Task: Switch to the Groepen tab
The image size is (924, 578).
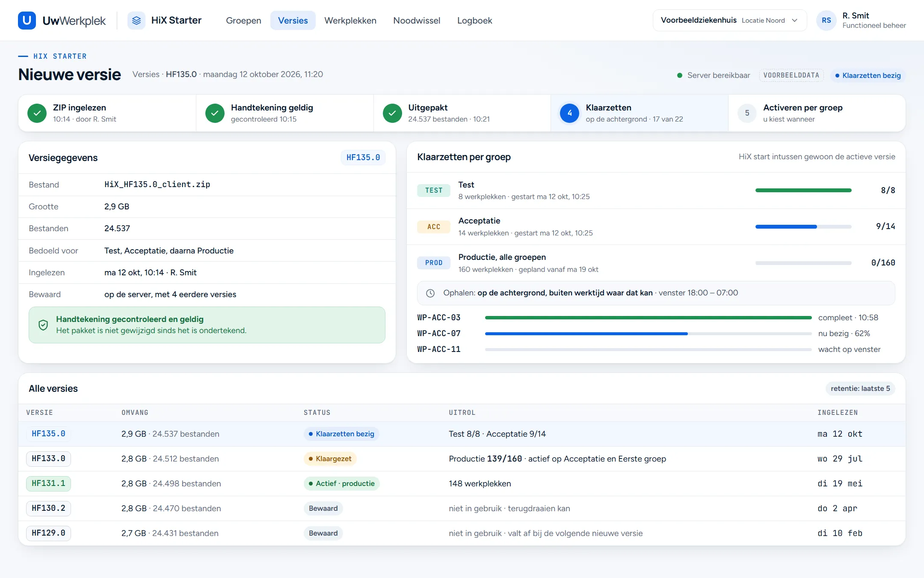Action: point(243,20)
